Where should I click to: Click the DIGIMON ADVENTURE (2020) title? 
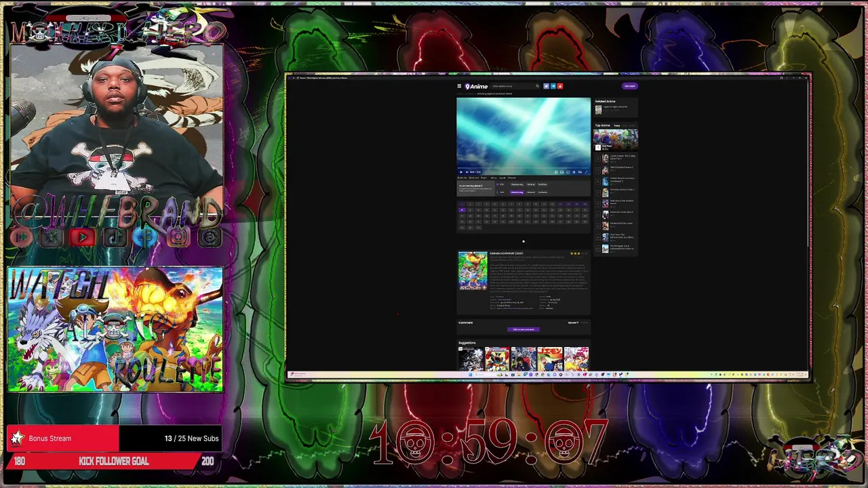coord(506,253)
